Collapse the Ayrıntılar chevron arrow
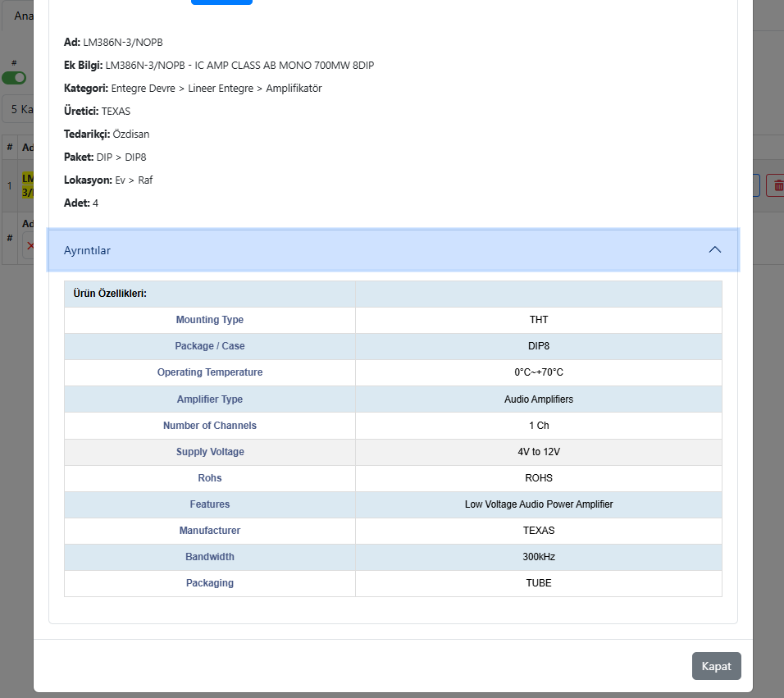Screen dimensions: 784x698 pyautogui.click(x=714, y=250)
